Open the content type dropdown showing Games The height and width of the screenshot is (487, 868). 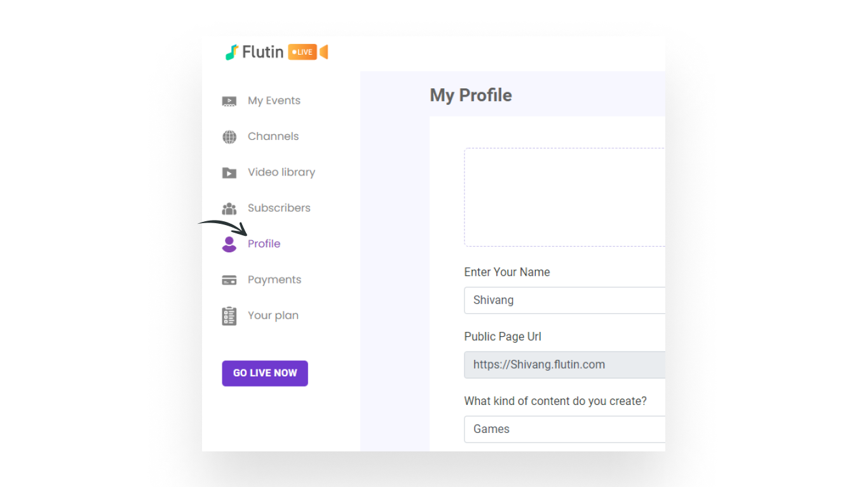coord(564,429)
